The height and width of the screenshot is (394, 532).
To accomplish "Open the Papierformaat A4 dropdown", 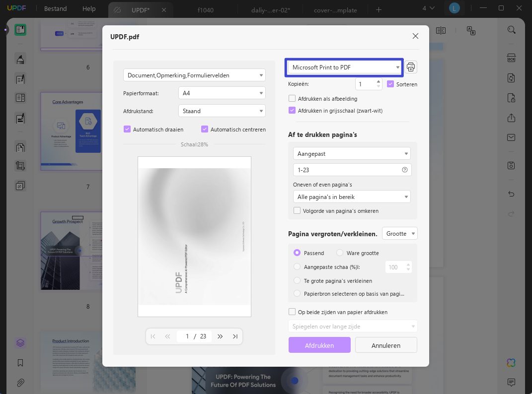I will point(222,93).
